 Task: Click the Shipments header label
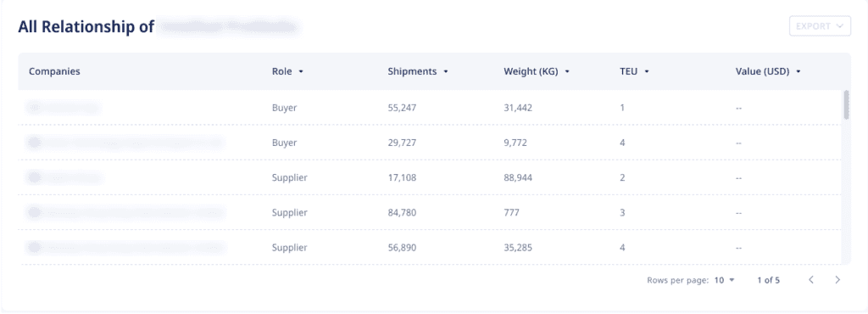[412, 71]
